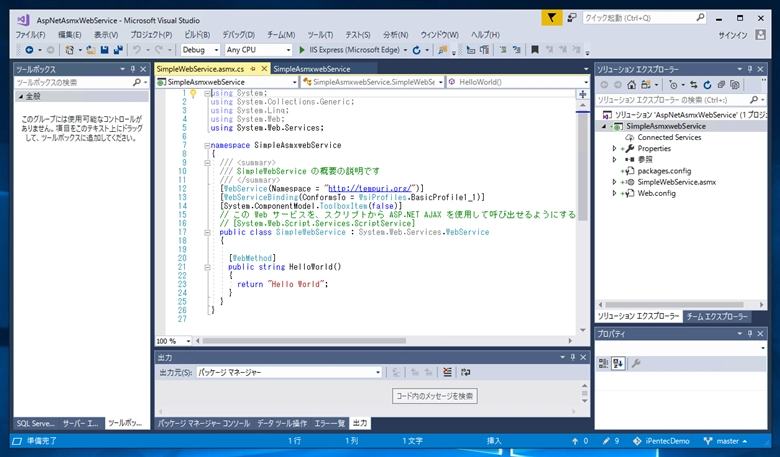Click the account icon beside サインイン

point(760,35)
